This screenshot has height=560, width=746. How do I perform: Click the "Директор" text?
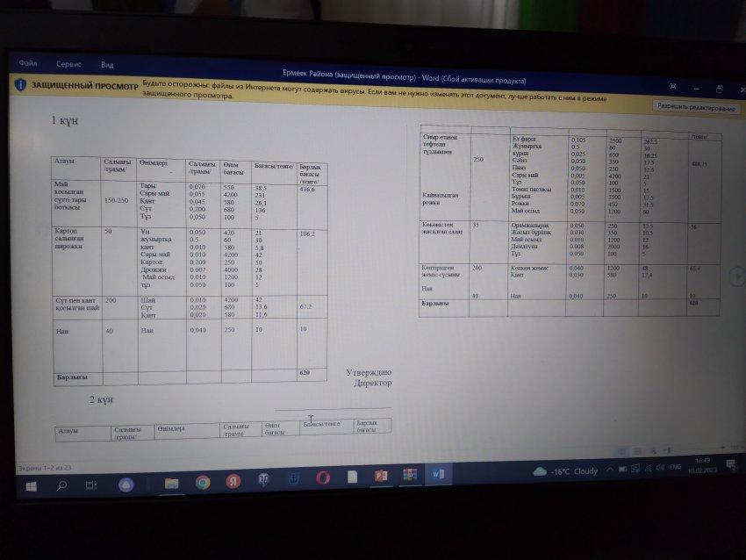373,383
